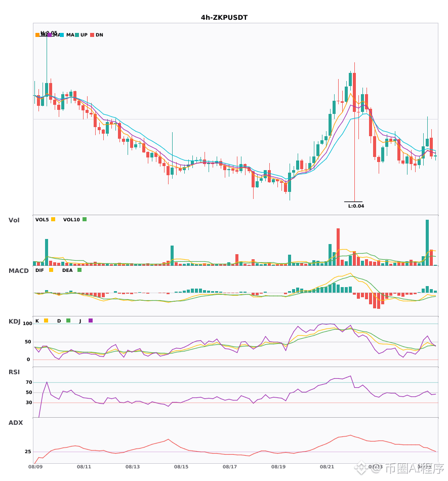Click the KDJ 0 axis label
The height and width of the screenshot is (481, 448).
click(28, 359)
